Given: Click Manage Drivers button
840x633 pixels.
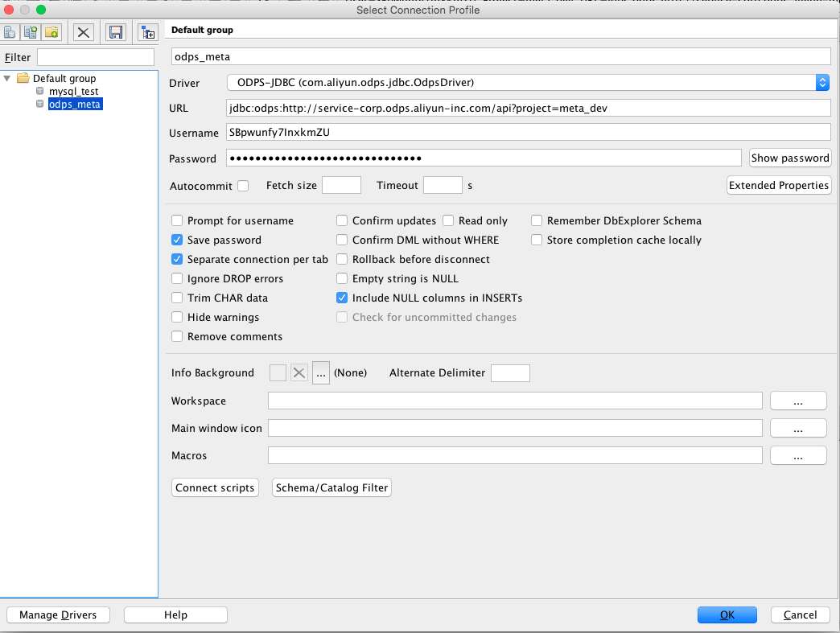Looking at the screenshot, I should coord(58,615).
